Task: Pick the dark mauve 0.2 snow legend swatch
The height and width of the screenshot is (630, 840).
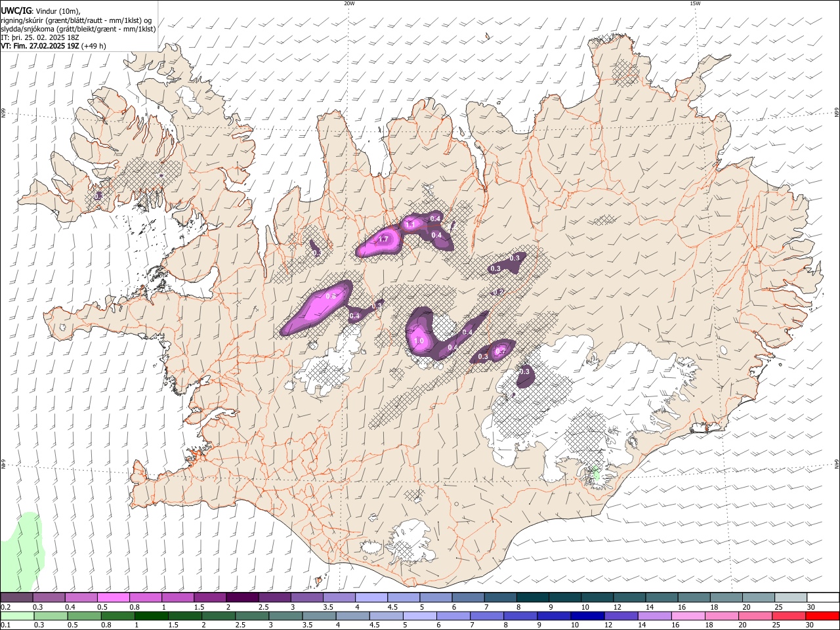Action: (16, 598)
